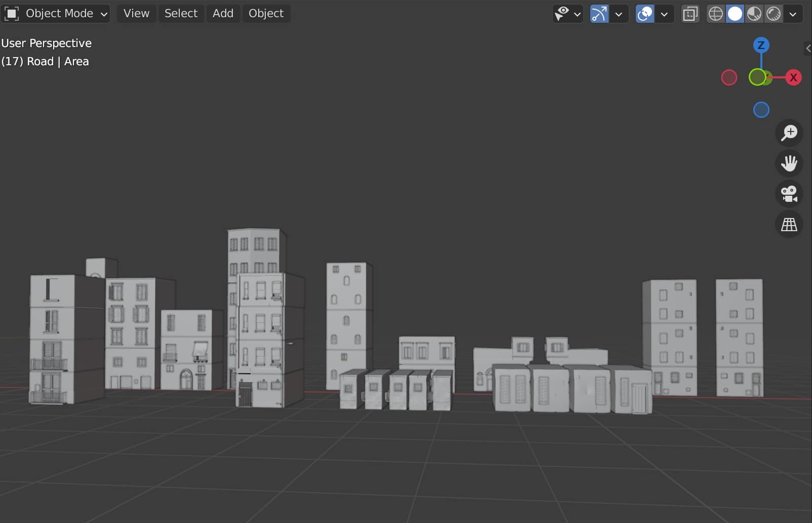Switch to rendered shading

[x=773, y=14]
